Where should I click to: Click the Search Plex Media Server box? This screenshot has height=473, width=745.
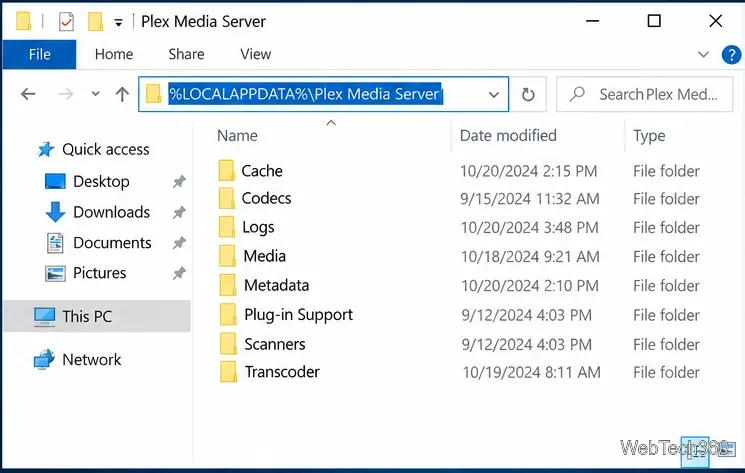pos(645,95)
